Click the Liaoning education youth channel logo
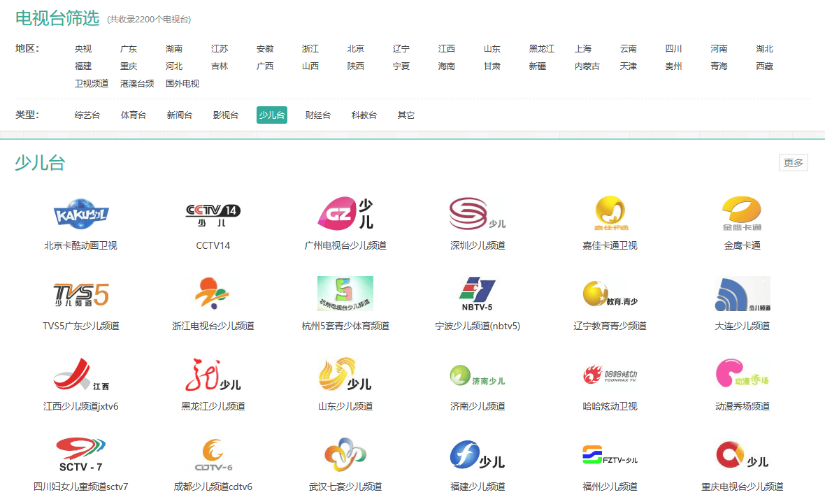The image size is (825, 504). pos(610,294)
